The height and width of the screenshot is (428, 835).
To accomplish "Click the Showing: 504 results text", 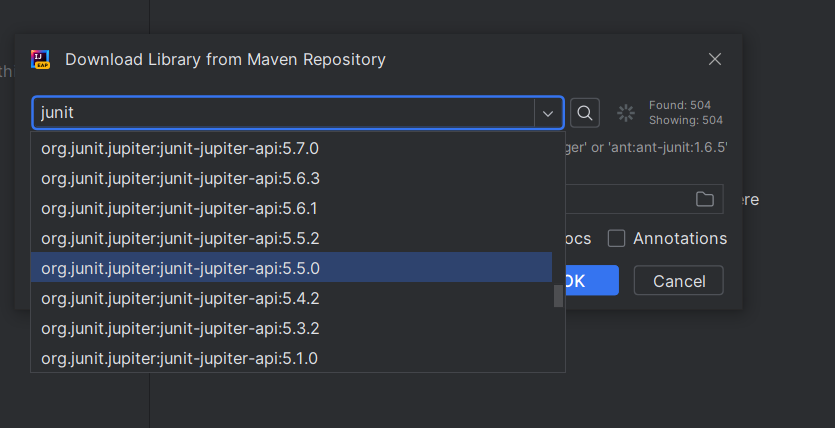I will pyautogui.click(x=685, y=120).
